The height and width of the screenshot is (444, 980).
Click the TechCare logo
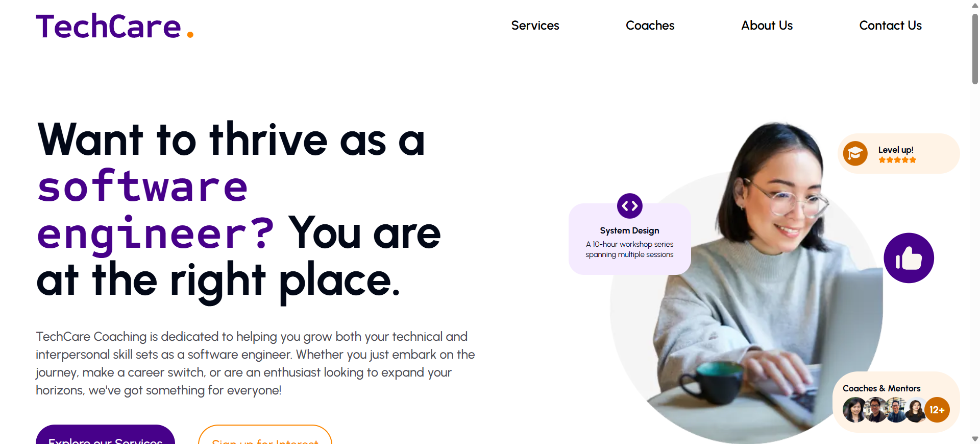(115, 27)
